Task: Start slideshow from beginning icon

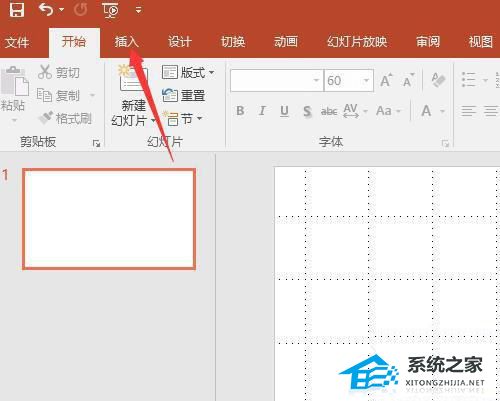Action: click(x=110, y=10)
